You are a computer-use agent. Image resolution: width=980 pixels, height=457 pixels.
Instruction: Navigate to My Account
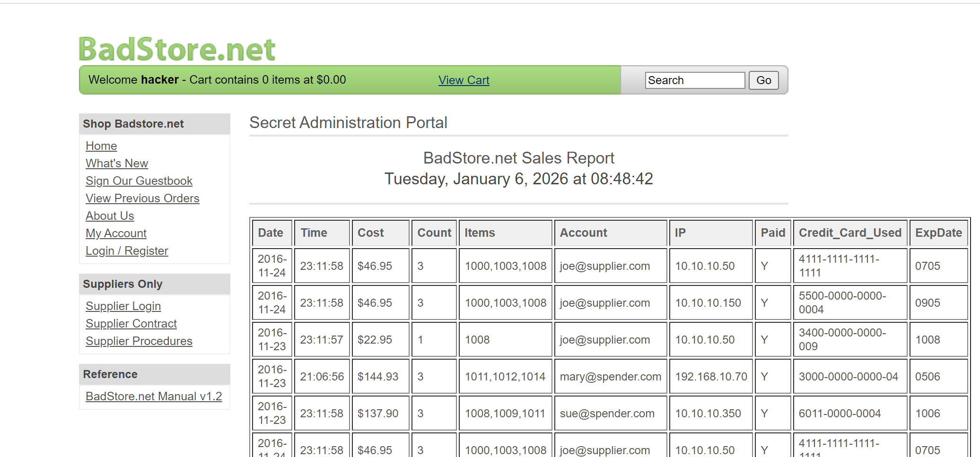pyautogui.click(x=116, y=233)
